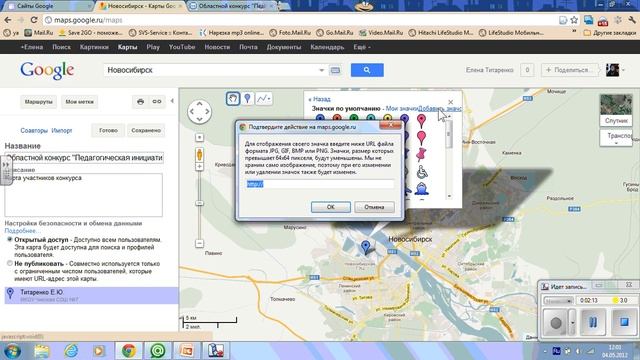Click OK in the confirm dialog

(x=331, y=207)
